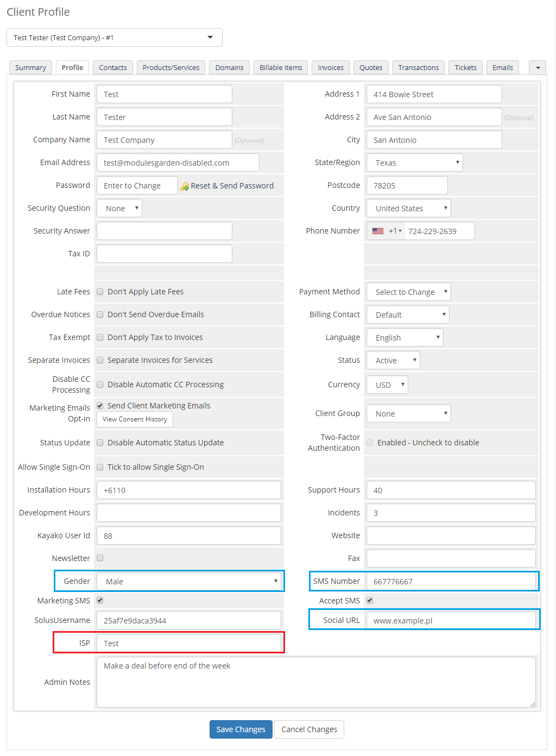The image size is (556, 756).
Task: Open the Billable Items tab
Action: click(281, 67)
